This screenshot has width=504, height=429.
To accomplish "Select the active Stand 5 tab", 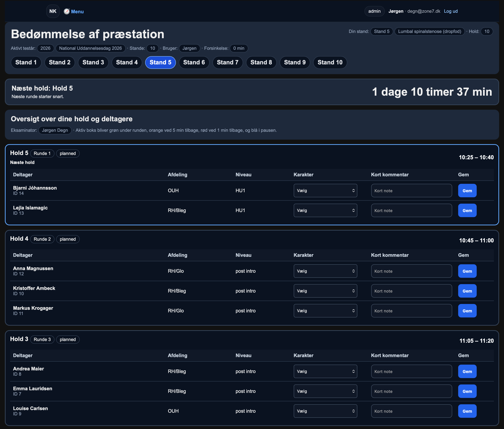I will (161, 63).
